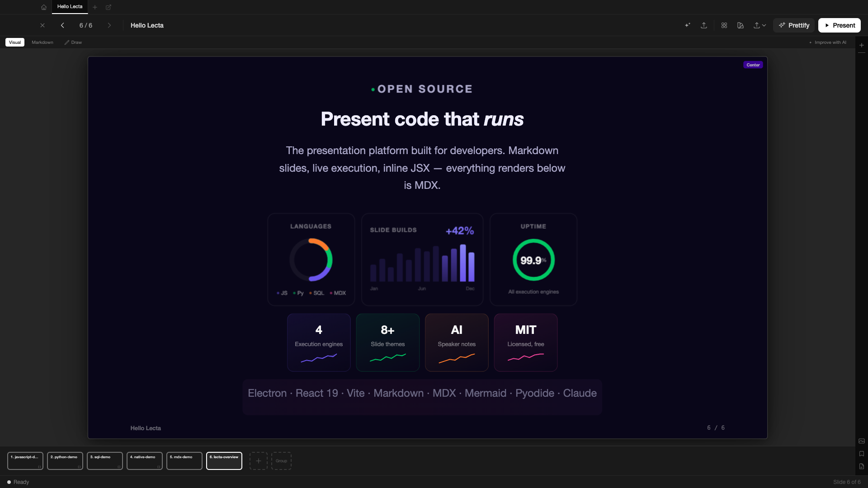The height and width of the screenshot is (488, 868).
Task: Add a new tab with plus icon
Action: [x=95, y=7]
